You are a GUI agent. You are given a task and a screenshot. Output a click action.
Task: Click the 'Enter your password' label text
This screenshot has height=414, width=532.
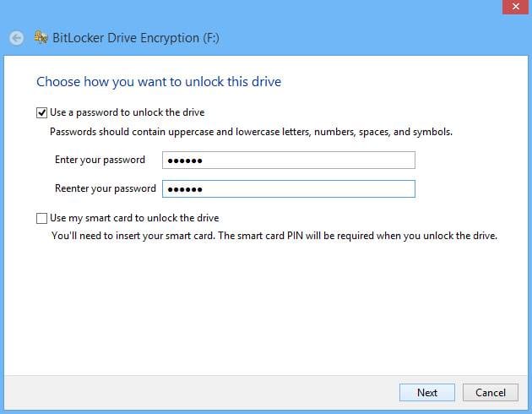[100, 160]
